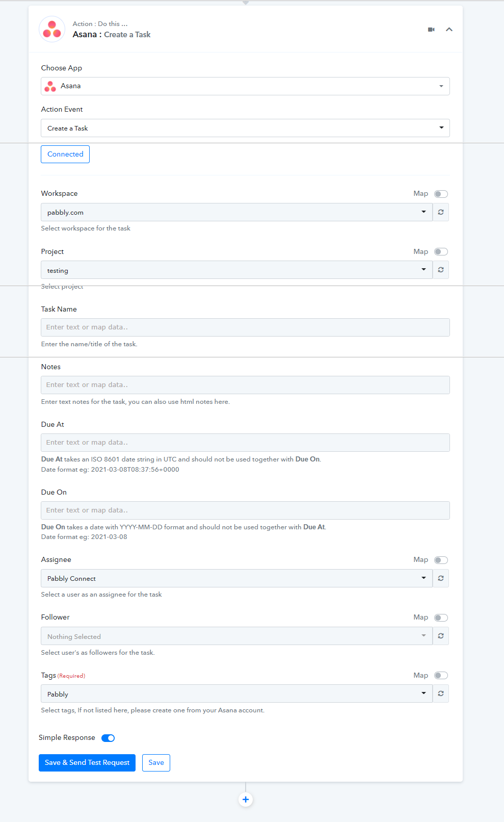Viewport: 504px width, 822px height.
Task: Refresh the Project field list
Action: click(x=441, y=270)
